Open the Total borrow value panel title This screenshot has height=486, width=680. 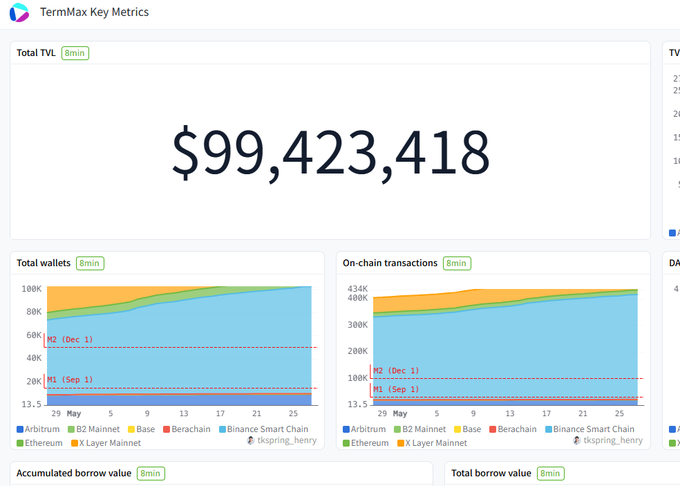(491, 473)
